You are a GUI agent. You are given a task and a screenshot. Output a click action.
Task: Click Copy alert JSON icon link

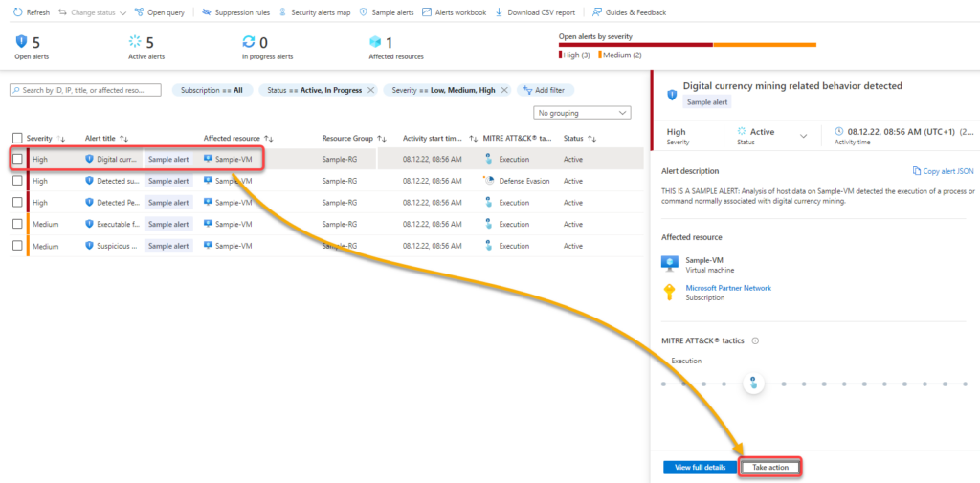918,171
